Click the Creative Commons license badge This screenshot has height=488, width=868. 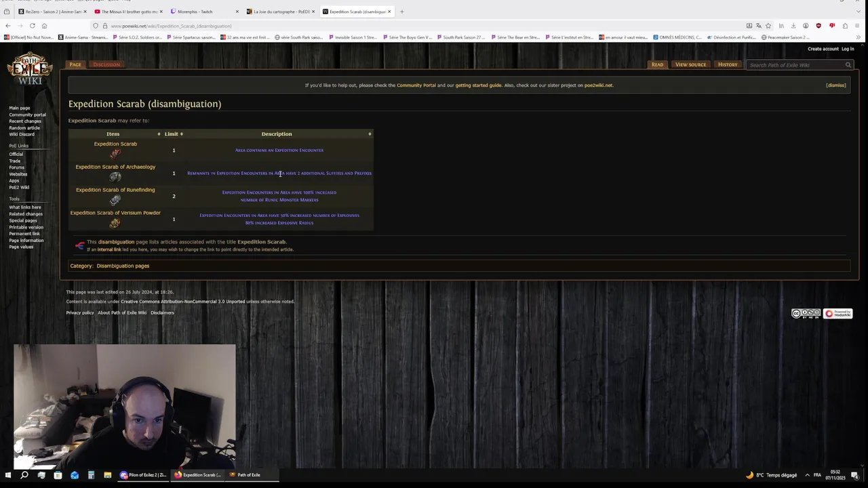pyautogui.click(x=806, y=313)
